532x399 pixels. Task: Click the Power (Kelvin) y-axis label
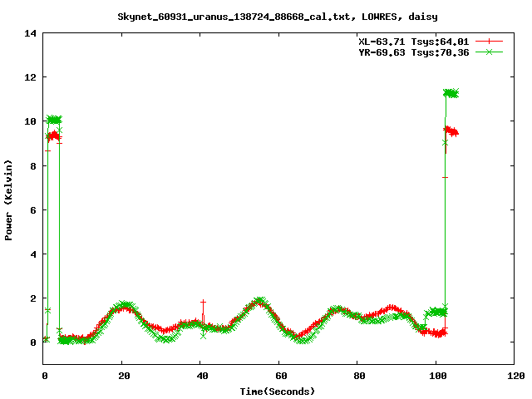(8, 200)
